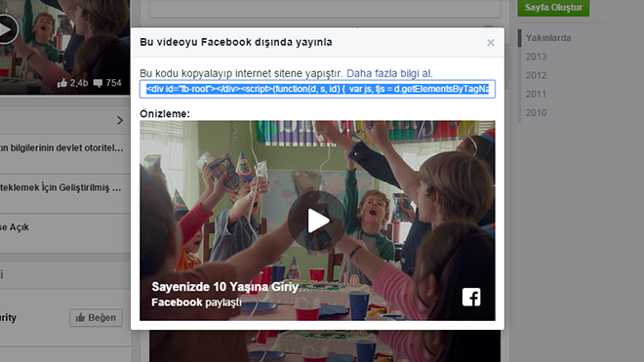This screenshot has height=362, width=644.
Task: Click the Facebook logo on preview
Action: point(471,297)
